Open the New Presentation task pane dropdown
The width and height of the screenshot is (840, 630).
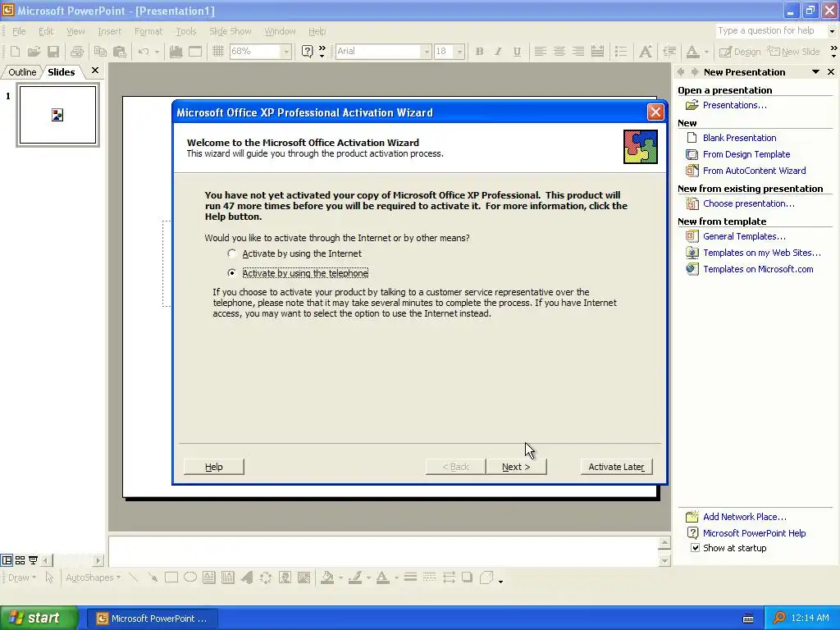815,72
